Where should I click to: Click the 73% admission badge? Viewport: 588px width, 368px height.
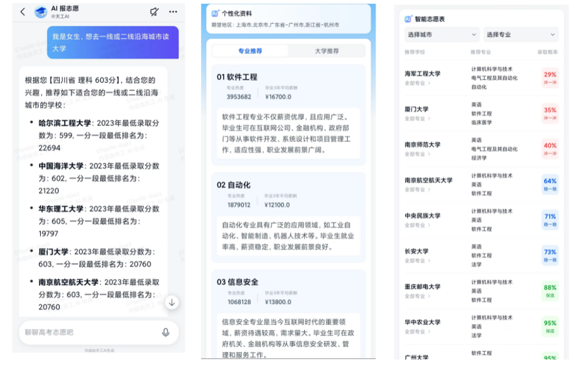coord(550,255)
